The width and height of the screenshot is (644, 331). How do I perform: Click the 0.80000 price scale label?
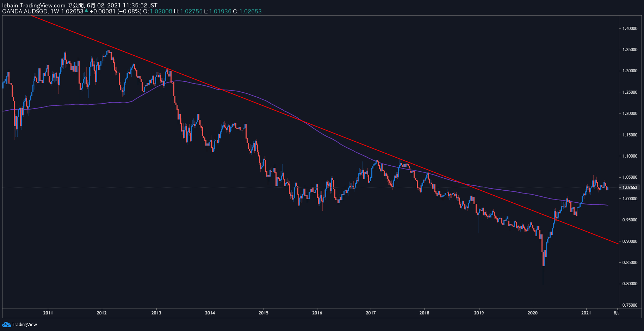[x=630, y=283]
